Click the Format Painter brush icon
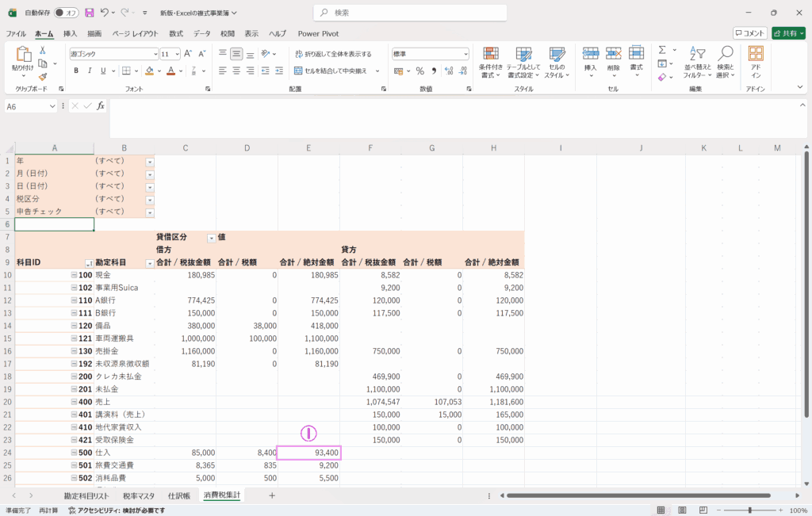Image resolution: width=812 pixels, height=516 pixels. (x=43, y=77)
